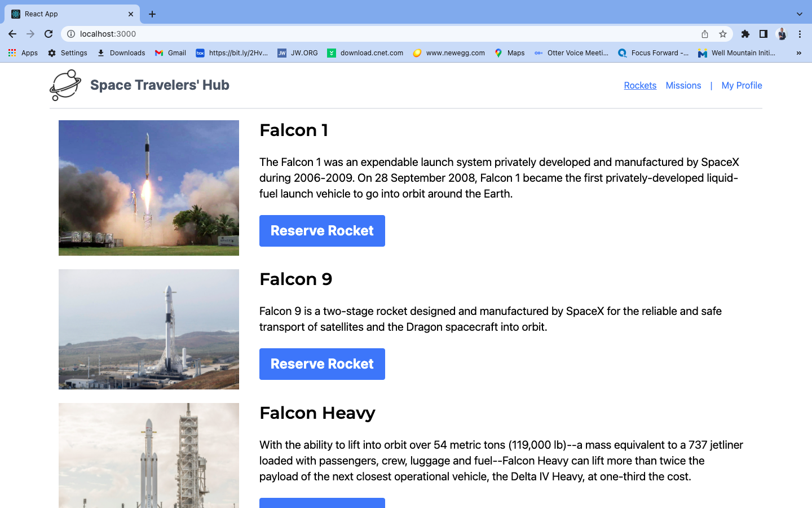Click the Falcon 9 launchpad photo
The image size is (812, 508).
tap(149, 329)
